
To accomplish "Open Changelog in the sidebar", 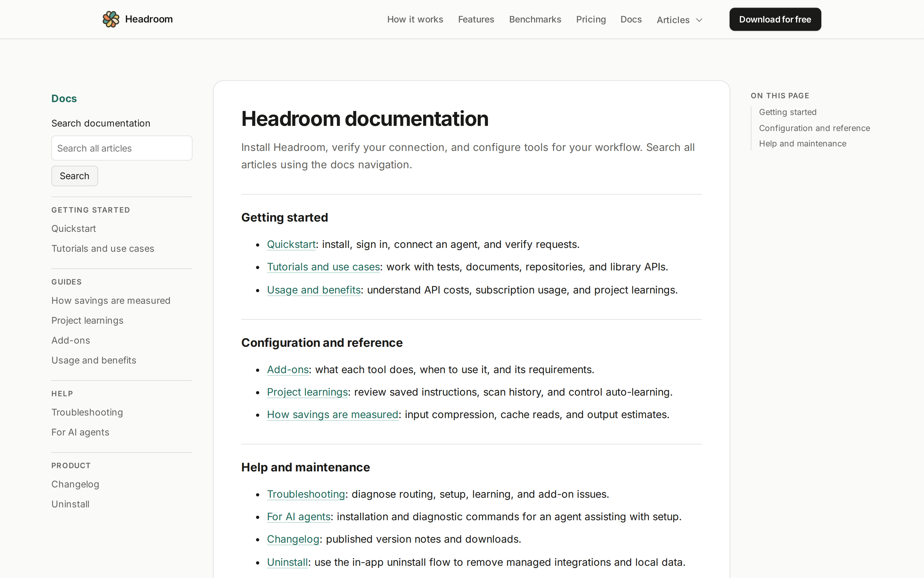I will pos(75,484).
